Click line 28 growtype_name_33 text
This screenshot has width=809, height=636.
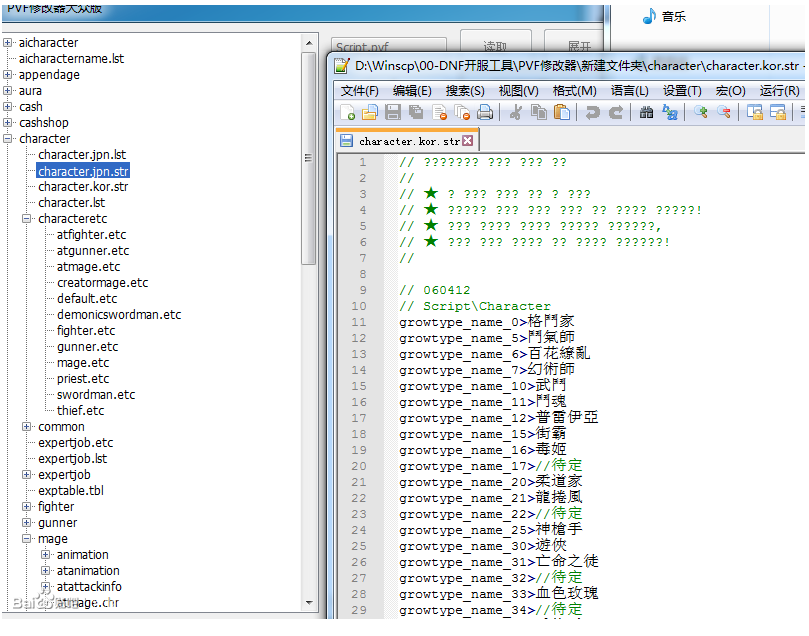coord(498,594)
